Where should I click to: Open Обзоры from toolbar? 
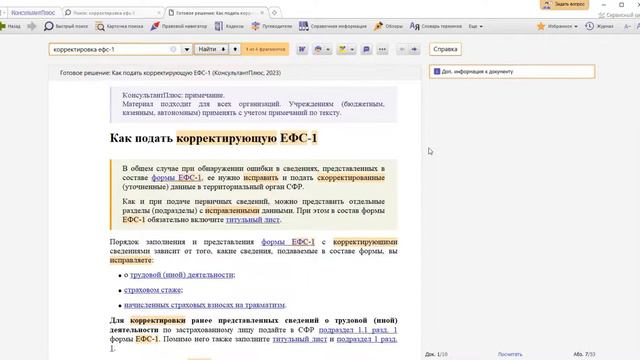point(388,26)
